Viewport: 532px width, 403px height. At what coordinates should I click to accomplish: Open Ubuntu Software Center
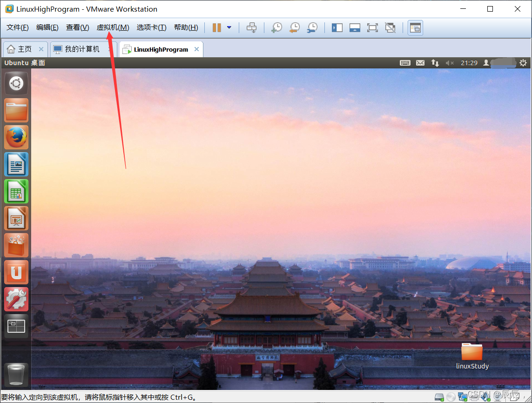pyautogui.click(x=16, y=246)
